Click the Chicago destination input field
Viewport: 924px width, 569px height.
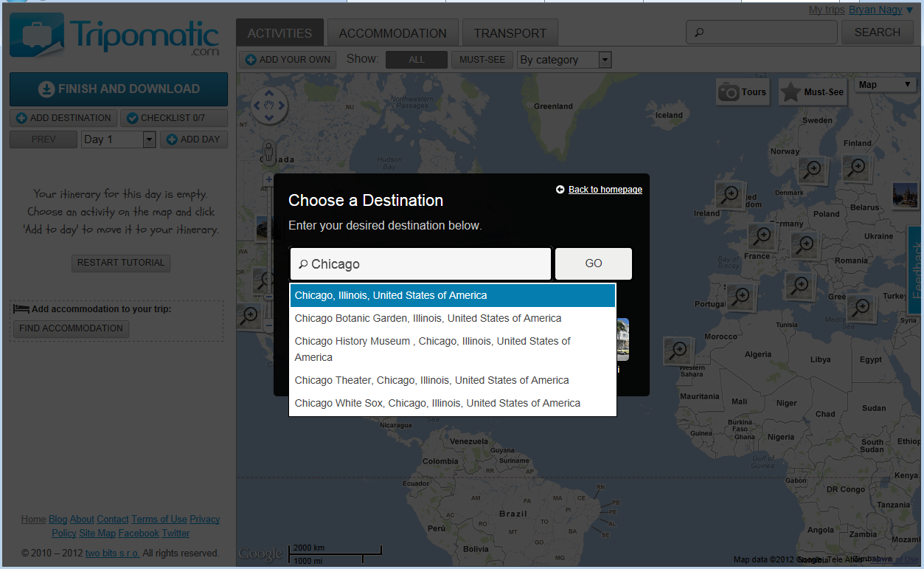(x=420, y=264)
